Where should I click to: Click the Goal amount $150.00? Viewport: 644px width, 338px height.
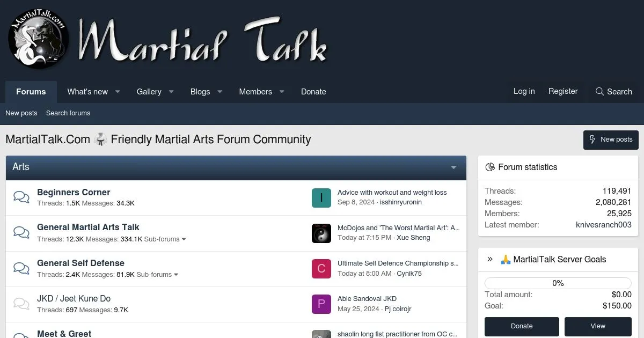(x=617, y=306)
